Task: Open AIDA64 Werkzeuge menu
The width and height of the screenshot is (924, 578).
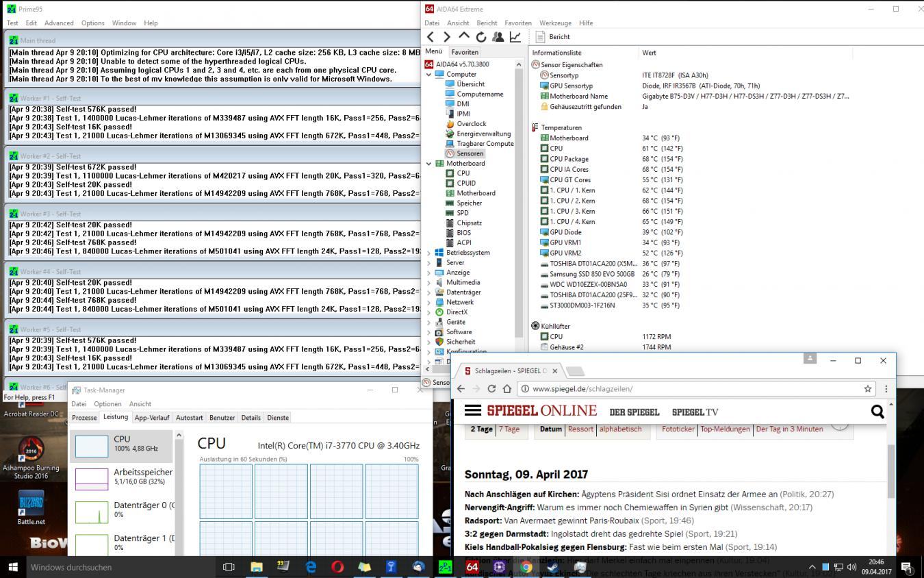Action: point(555,23)
